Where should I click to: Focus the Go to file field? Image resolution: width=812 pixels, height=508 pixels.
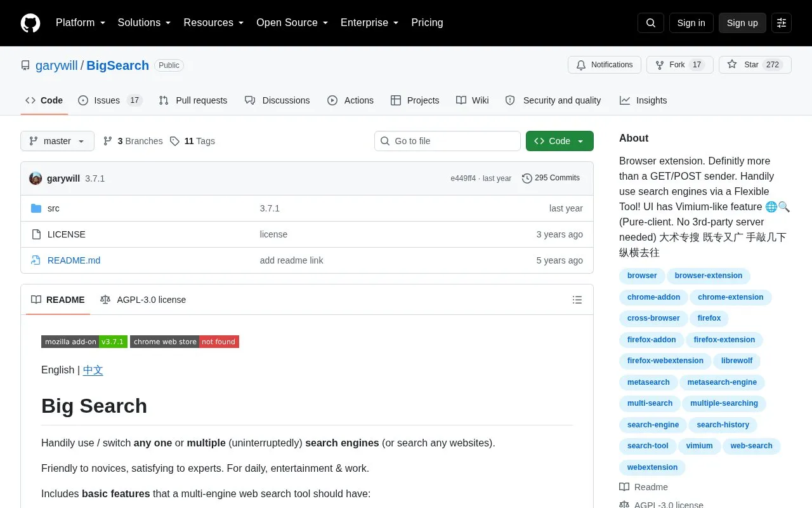(447, 141)
